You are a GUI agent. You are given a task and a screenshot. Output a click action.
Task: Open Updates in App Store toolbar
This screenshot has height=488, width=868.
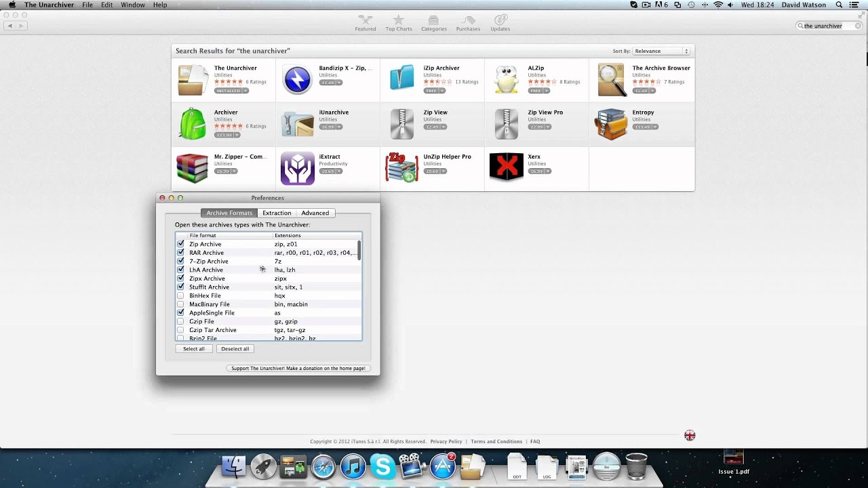[500, 24]
